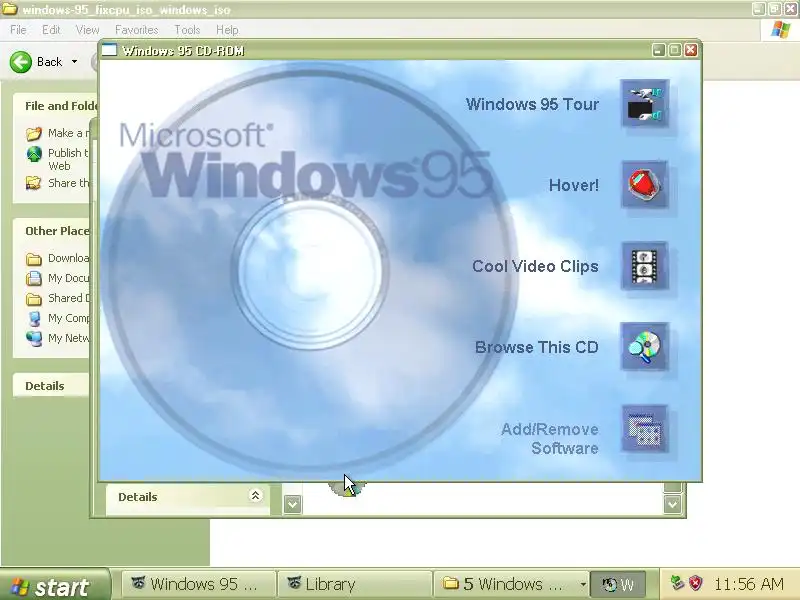This screenshot has width=800, height=600.
Task: Click the Windows flag logo in Explorer toolbar
Action: (x=780, y=30)
